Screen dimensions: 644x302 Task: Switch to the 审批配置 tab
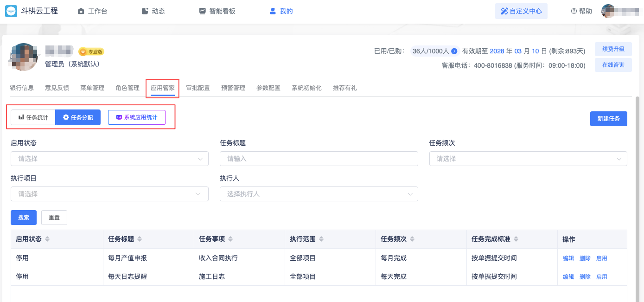tap(198, 88)
